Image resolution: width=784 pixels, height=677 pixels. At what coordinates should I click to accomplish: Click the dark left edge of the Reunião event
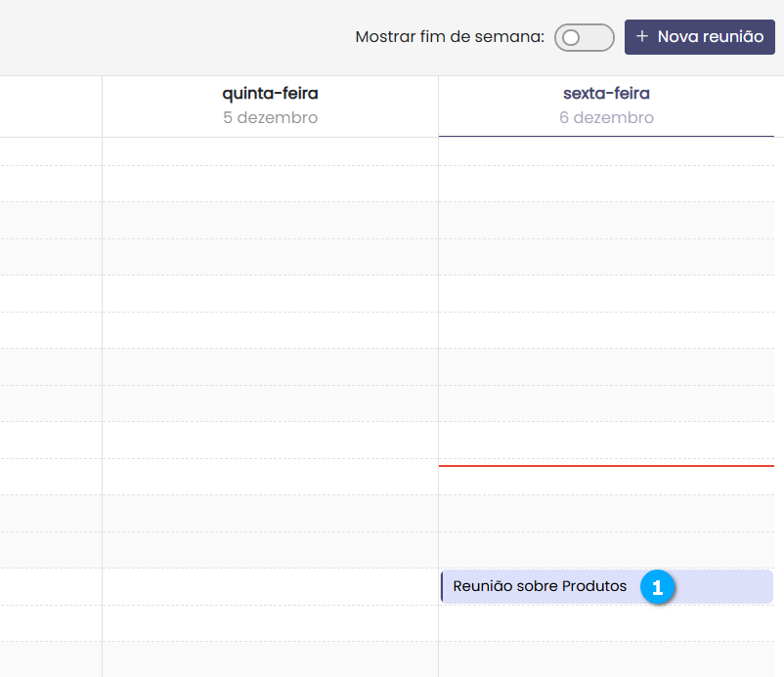point(443,586)
